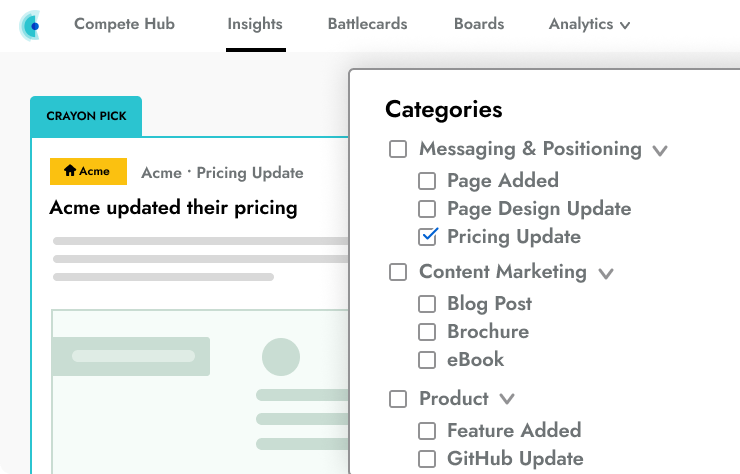Check the Messaging & Positioning checkbox

pyautogui.click(x=398, y=149)
